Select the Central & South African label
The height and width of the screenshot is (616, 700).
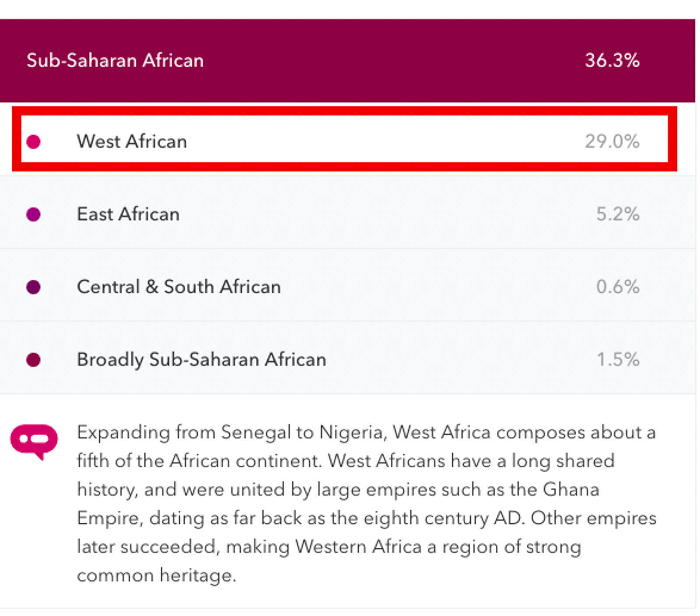(178, 287)
